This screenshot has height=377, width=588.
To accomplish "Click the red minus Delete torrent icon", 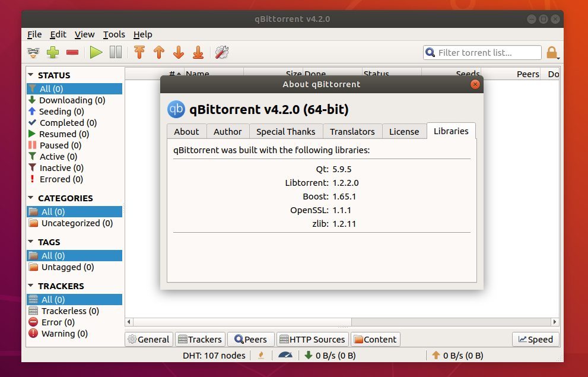I will (72, 52).
